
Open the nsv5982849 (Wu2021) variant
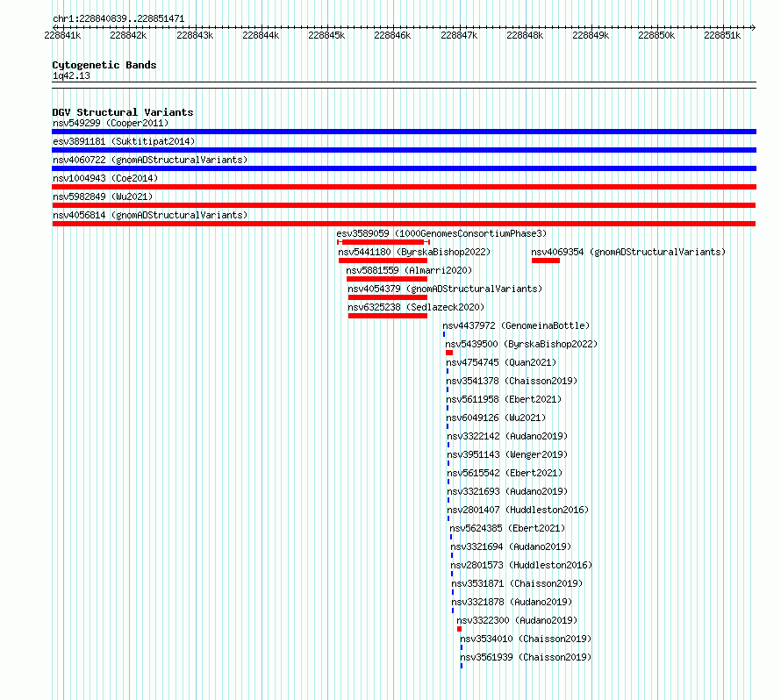point(103,196)
